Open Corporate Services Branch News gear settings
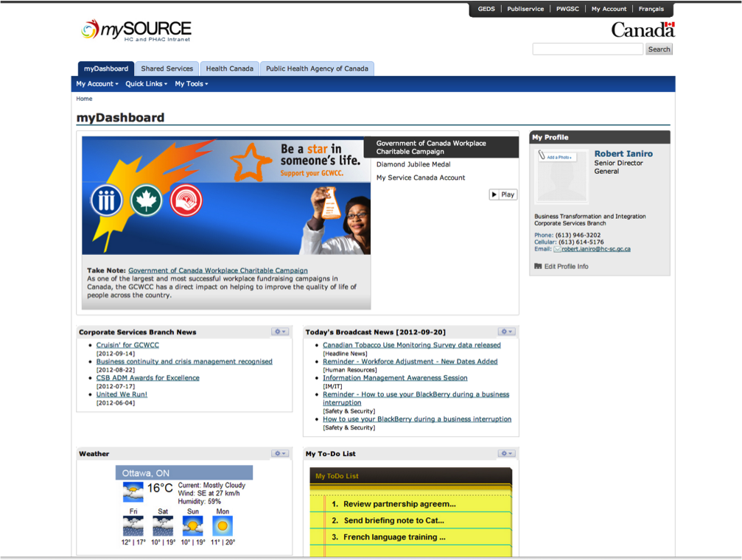Viewport: 742px width, 560px height. point(280,332)
